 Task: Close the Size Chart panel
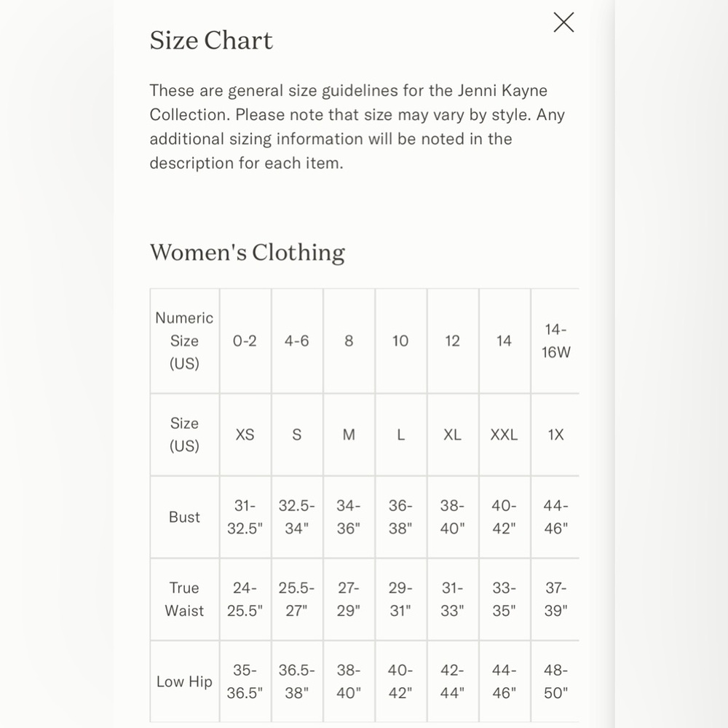click(563, 23)
